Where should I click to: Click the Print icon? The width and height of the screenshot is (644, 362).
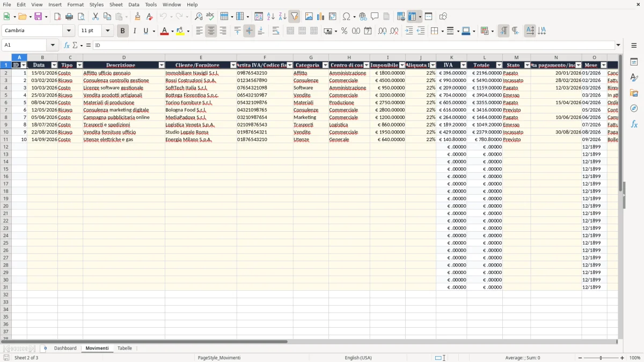(69, 17)
